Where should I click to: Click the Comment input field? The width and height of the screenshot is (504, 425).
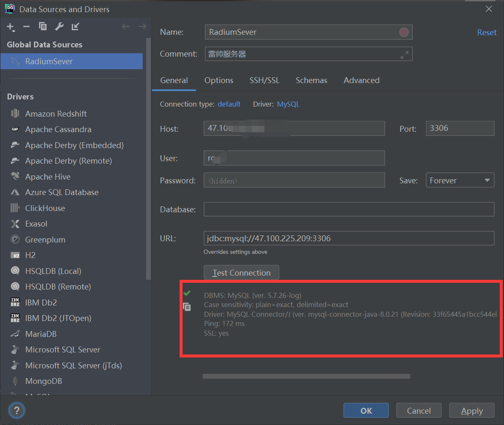point(308,54)
